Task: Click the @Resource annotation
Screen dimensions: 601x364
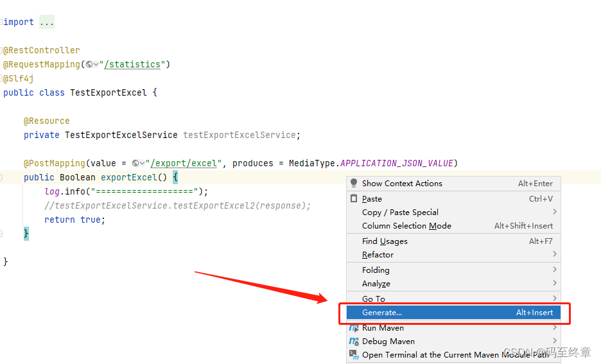Action: coord(46,121)
